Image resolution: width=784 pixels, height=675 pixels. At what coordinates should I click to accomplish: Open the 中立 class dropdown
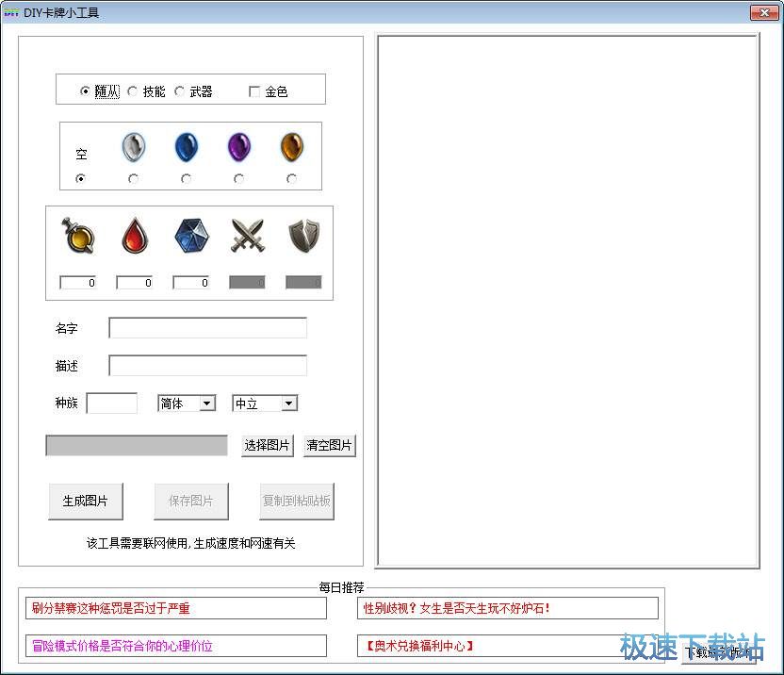tap(265, 403)
